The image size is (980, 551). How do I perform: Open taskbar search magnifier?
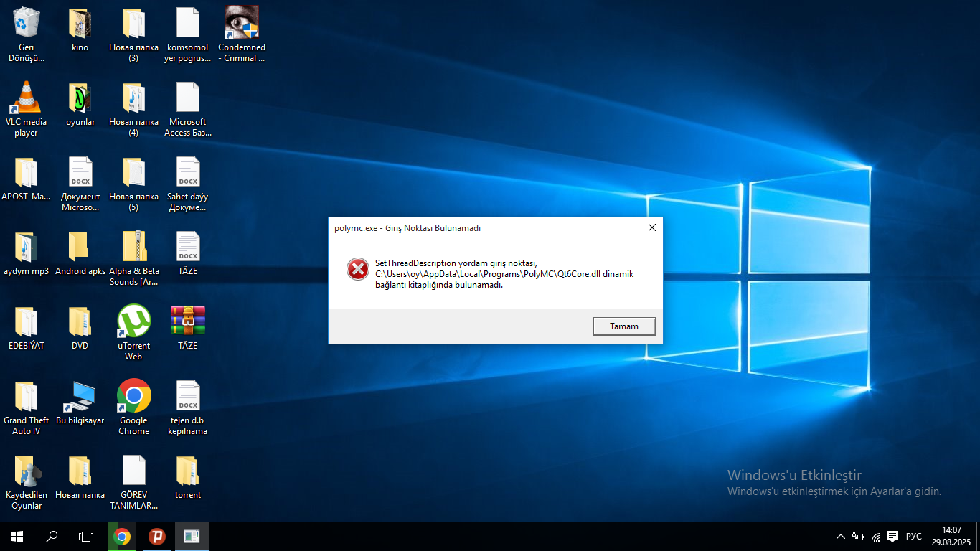(x=52, y=537)
